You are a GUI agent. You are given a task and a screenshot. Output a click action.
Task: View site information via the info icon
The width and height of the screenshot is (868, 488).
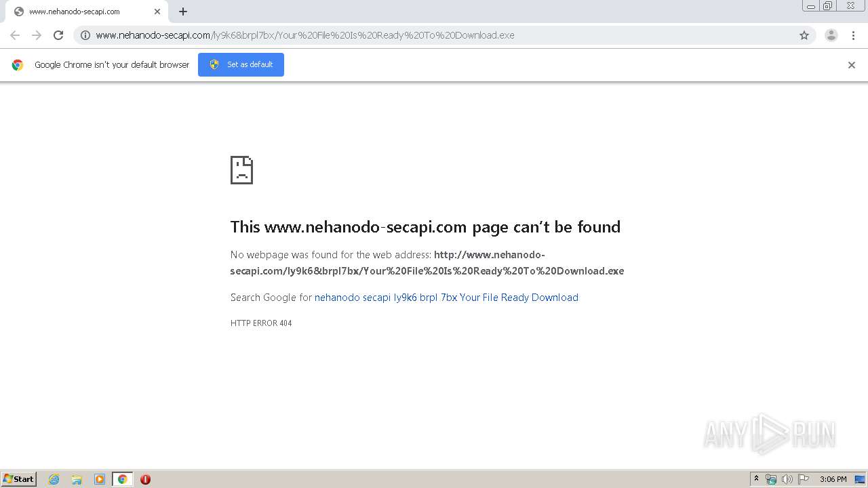[x=85, y=35]
